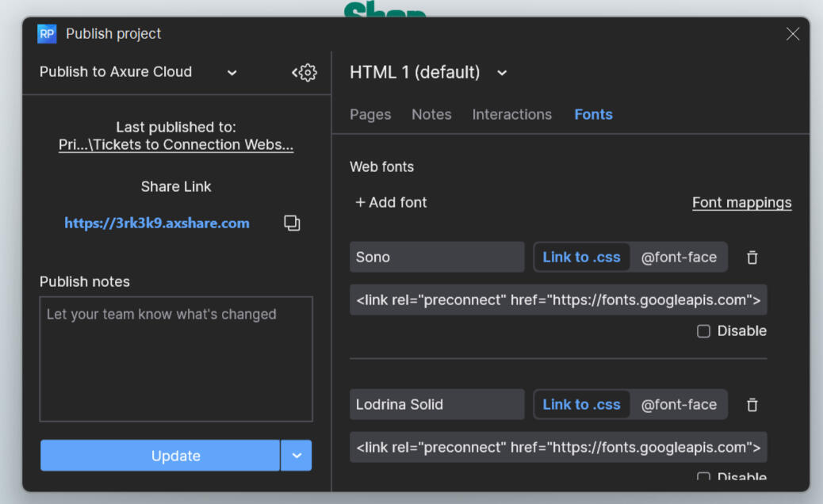Open publish settings gear icon
The width and height of the screenshot is (823, 504).
[x=304, y=72]
